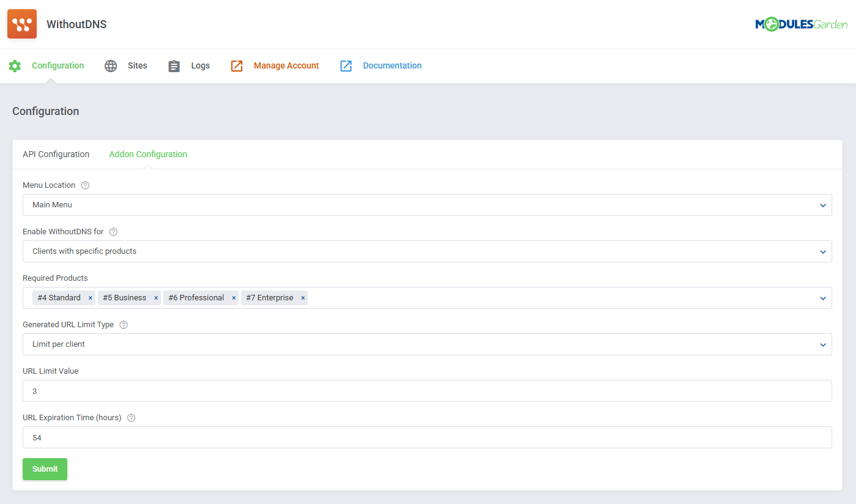Click the Submit button
The image size is (856, 504).
45,469
